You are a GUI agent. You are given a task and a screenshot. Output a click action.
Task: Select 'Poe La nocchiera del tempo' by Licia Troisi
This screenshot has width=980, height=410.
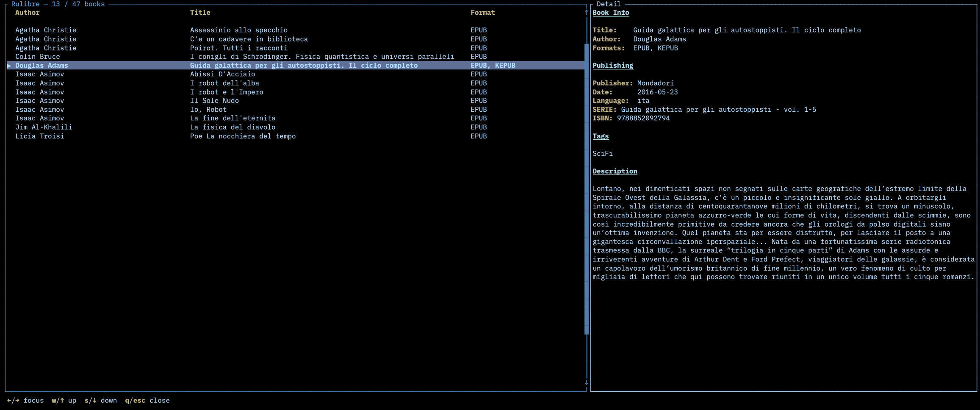point(243,136)
